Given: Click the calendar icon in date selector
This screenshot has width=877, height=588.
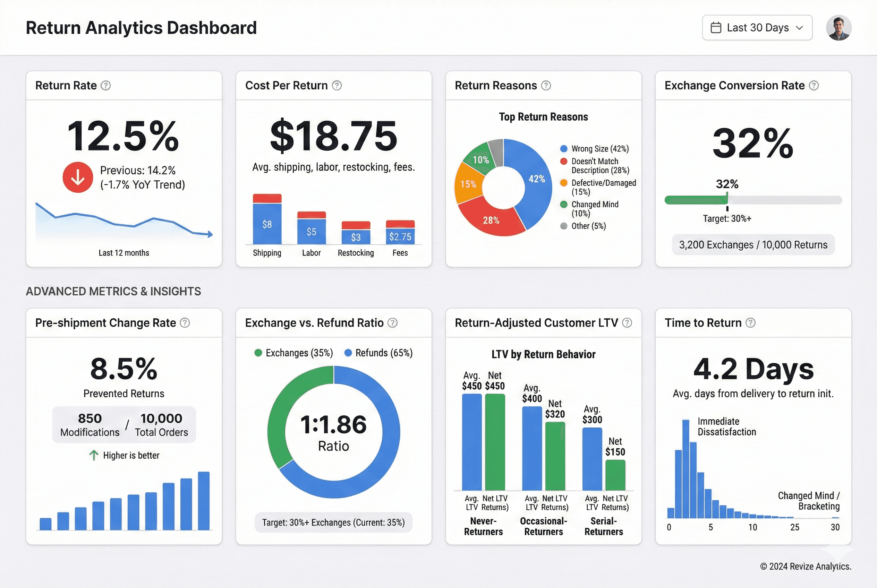Looking at the screenshot, I should click(716, 27).
